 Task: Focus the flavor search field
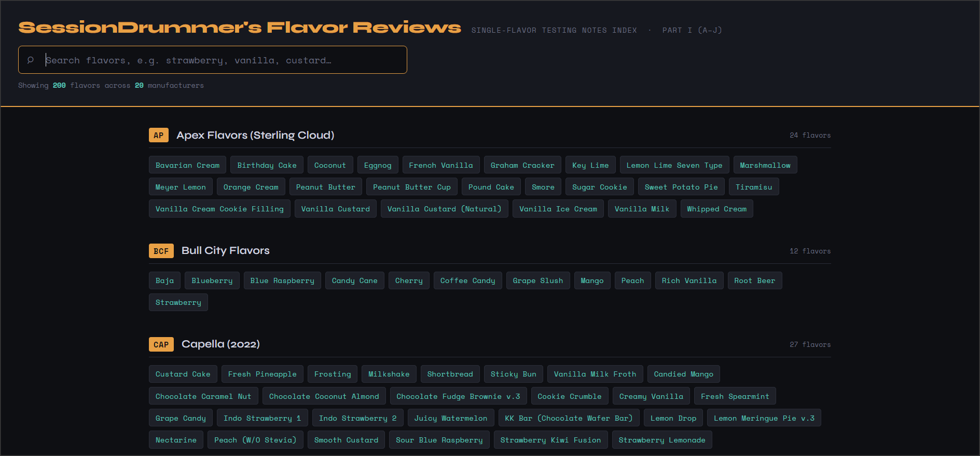click(223, 60)
